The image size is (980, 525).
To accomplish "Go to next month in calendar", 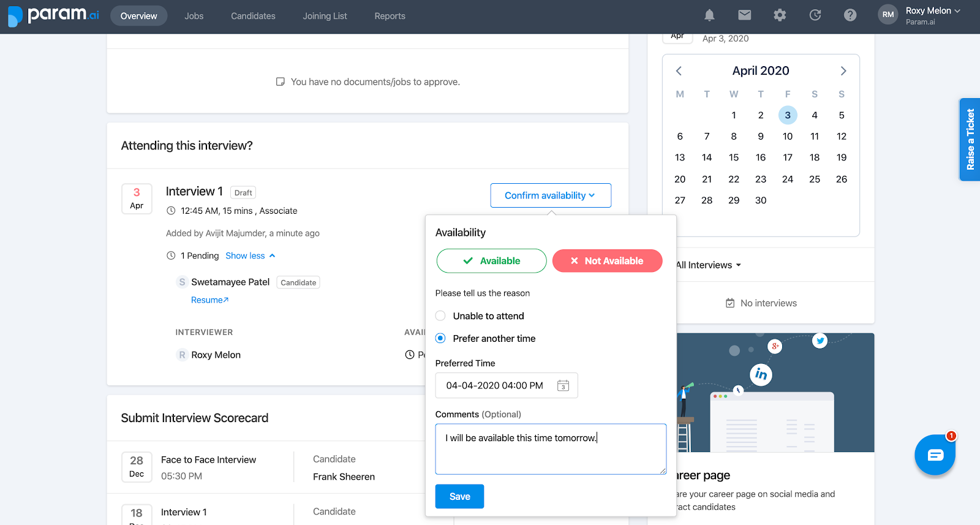I will (x=843, y=71).
